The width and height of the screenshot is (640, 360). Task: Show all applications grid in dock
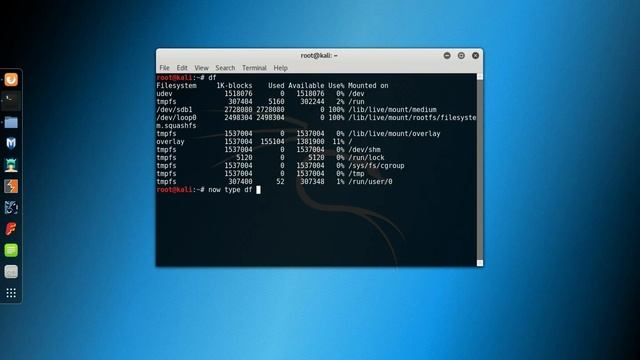click(x=11, y=293)
